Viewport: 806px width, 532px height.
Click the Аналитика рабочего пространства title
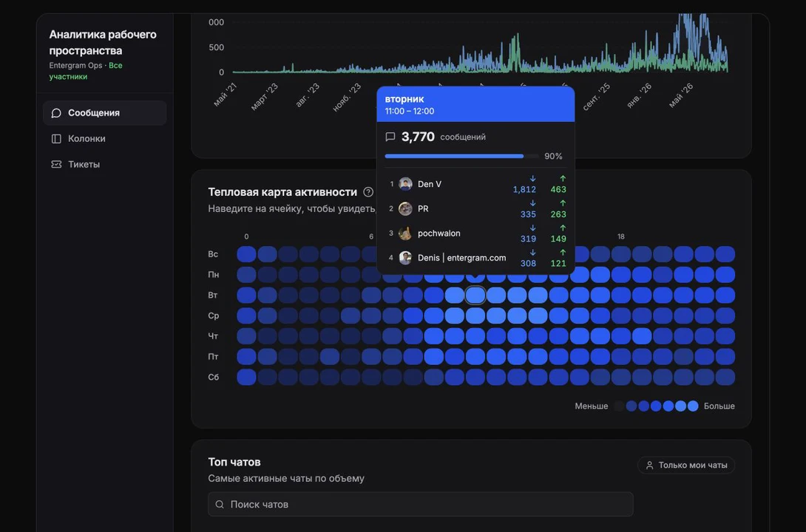click(x=103, y=43)
